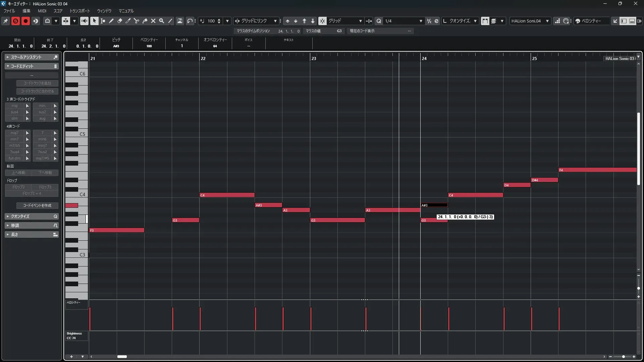Open the quantize preset 1/4 dropdown
This screenshot has height=362, width=644.
click(x=421, y=21)
